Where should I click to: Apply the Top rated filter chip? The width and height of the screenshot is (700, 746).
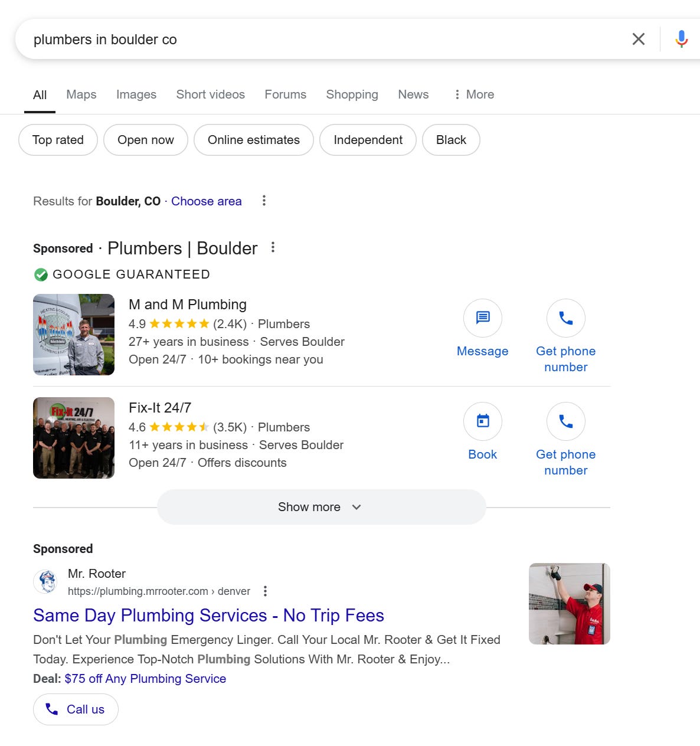(58, 140)
